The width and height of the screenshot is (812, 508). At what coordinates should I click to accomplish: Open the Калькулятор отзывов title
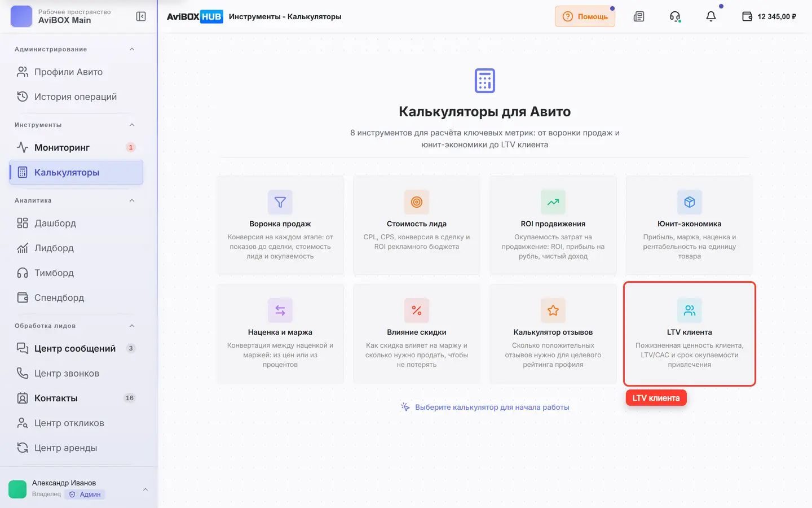click(553, 332)
